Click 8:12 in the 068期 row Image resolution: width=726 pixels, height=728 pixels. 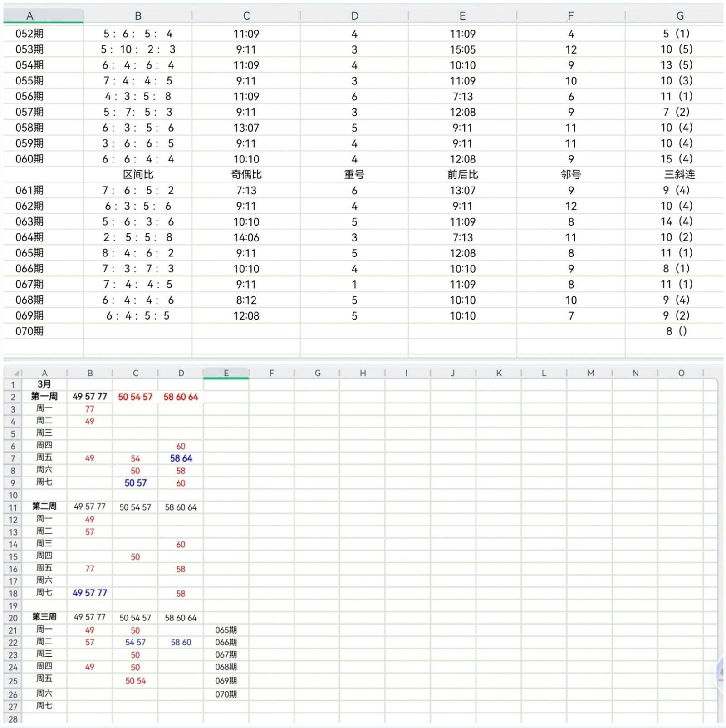246,300
